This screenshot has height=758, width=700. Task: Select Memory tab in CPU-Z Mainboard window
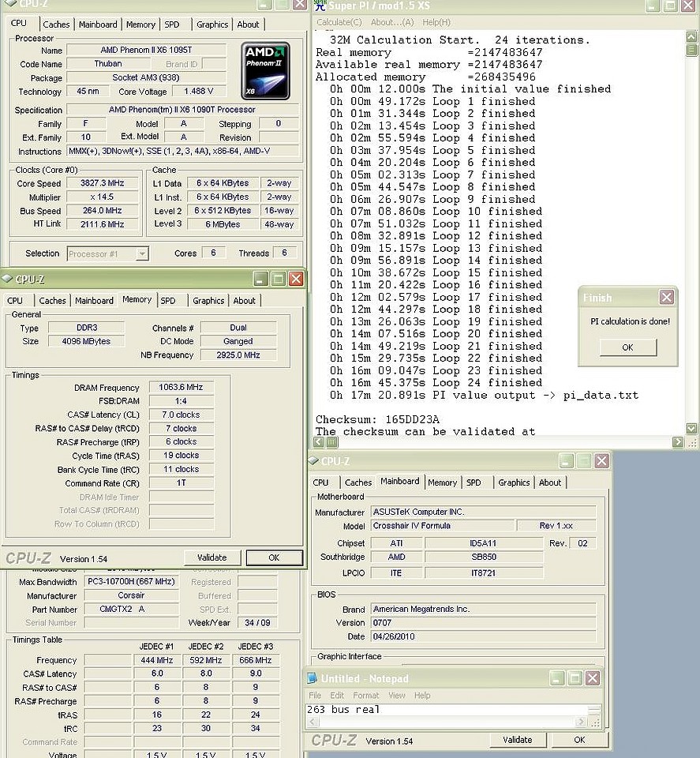pyautogui.click(x=442, y=482)
